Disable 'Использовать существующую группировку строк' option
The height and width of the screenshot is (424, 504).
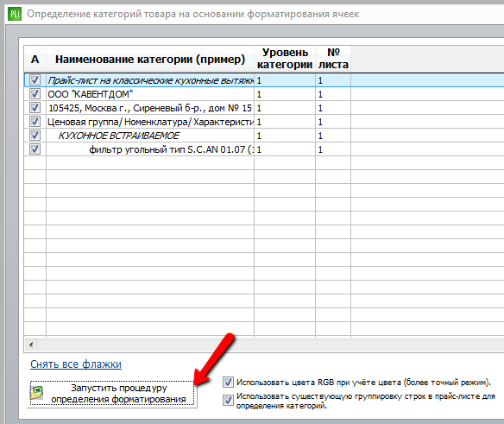click(228, 400)
